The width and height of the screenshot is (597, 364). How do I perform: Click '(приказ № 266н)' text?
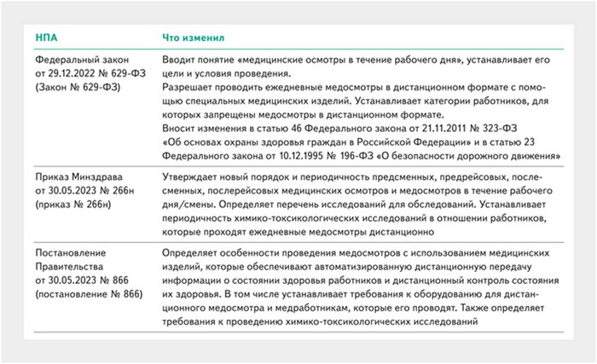73,205
